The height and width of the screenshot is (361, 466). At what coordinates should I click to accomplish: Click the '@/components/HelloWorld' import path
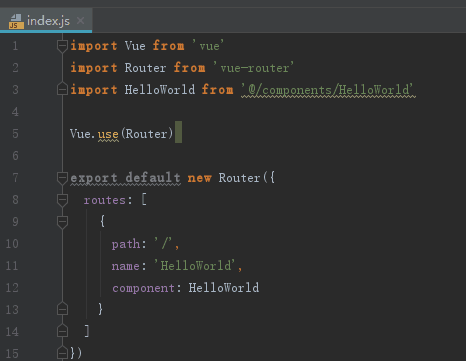pos(328,90)
